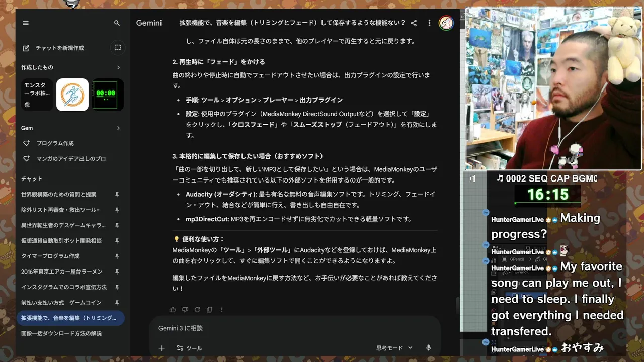Screen dimensions: 644x362
Task: Open the プログラム作成 Gem
Action: click(x=54, y=143)
